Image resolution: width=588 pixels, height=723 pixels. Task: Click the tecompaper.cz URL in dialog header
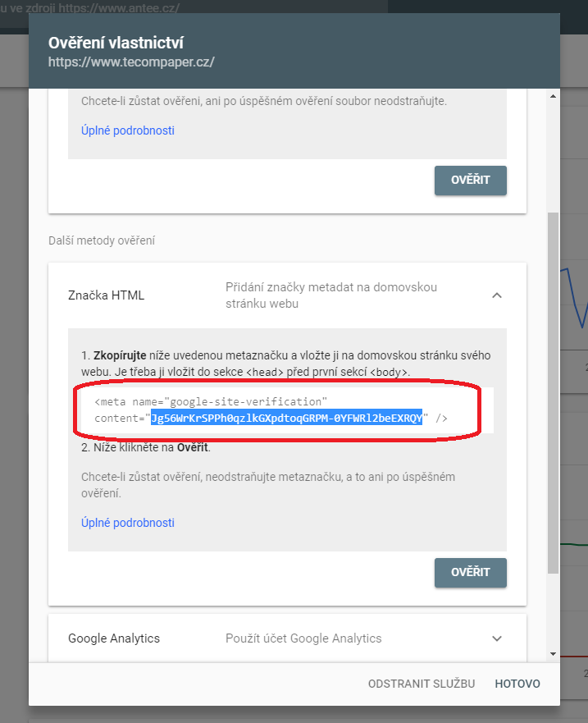(131, 62)
